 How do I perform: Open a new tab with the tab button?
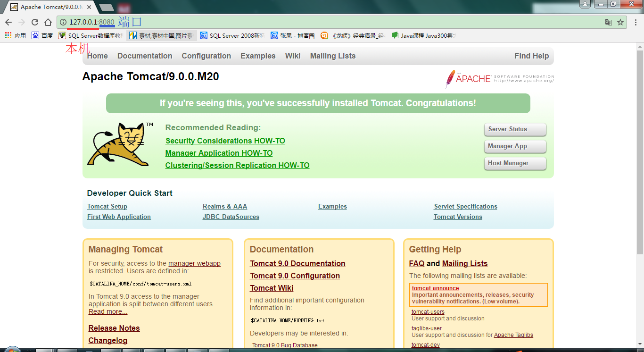[107, 7]
